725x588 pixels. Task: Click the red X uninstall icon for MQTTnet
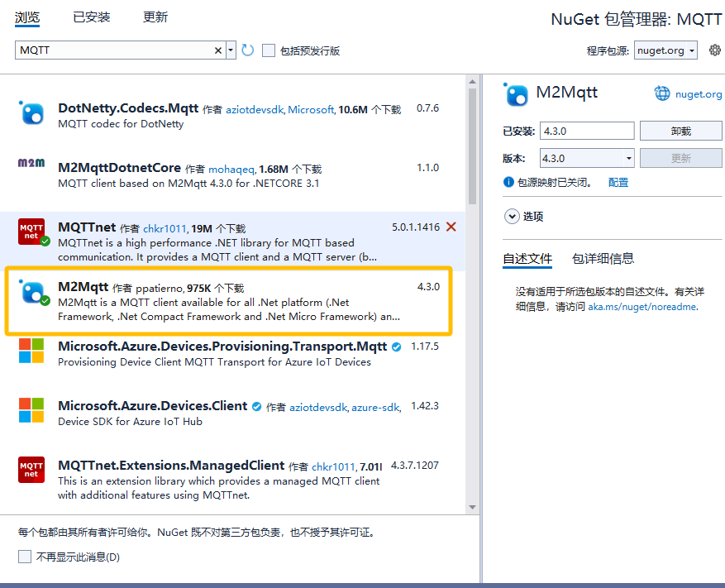(451, 227)
